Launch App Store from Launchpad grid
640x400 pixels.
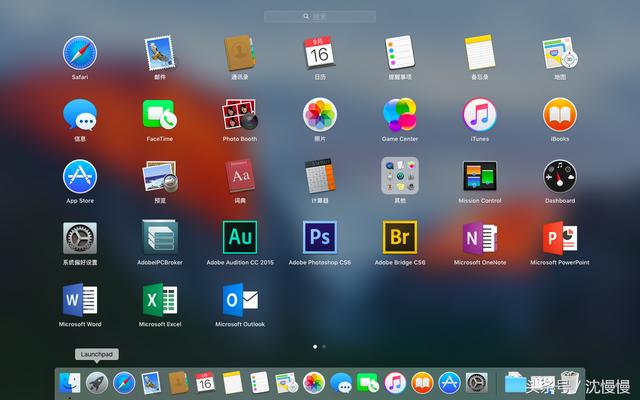[80, 177]
